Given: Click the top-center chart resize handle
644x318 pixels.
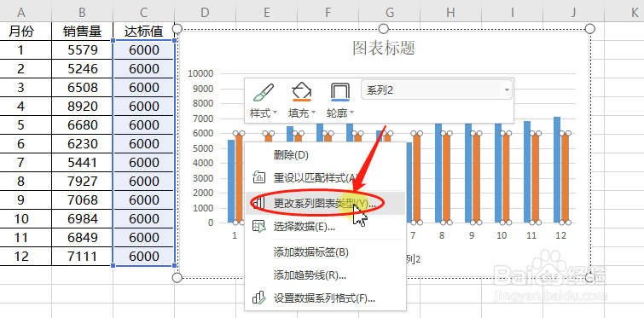Looking at the screenshot, I should (x=383, y=28).
